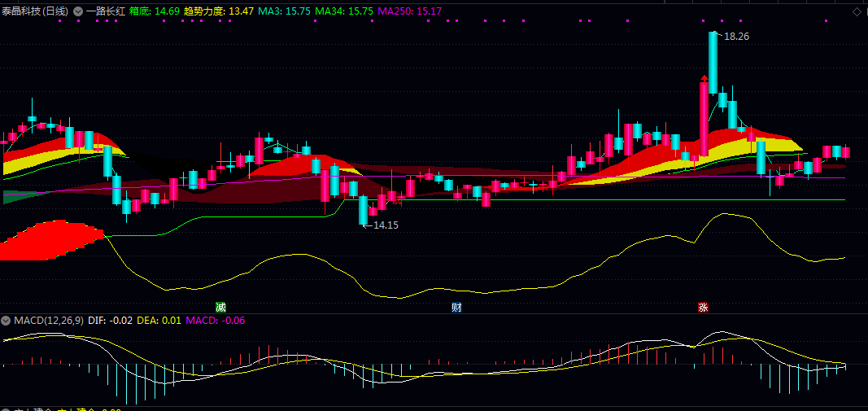Select the 一路长红 indicator name
This screenshot has height=411, width=868.
[x=106, y=11]
